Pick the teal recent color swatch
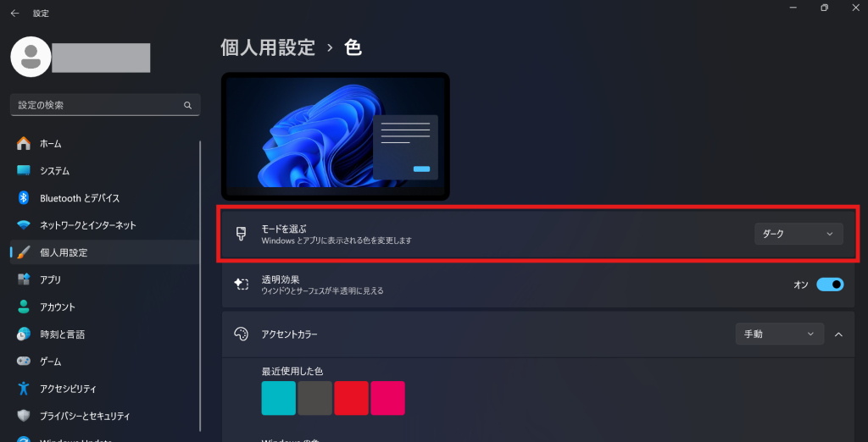Viewport: 868px width, 442px height. (278, 398)
